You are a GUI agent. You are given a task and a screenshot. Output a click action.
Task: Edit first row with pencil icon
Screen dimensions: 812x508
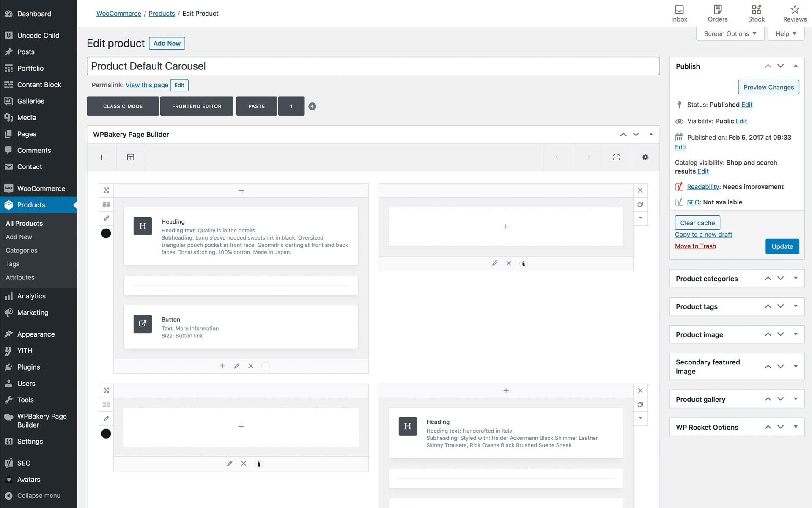(x=106, y=218)
